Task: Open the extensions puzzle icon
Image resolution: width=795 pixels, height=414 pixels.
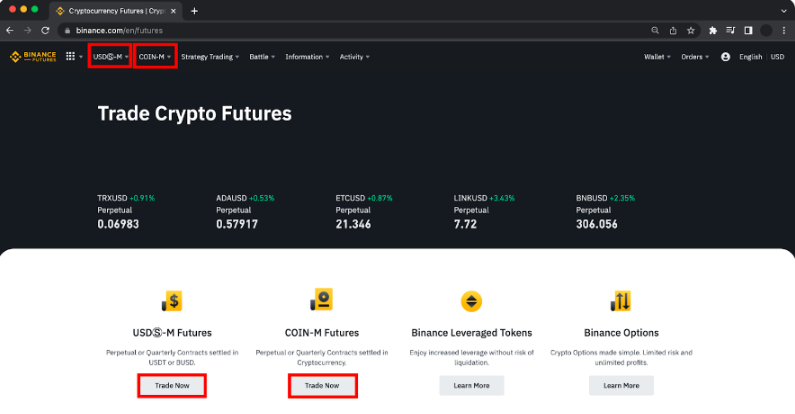Action: pyautogui.click(x=713, y=30)
